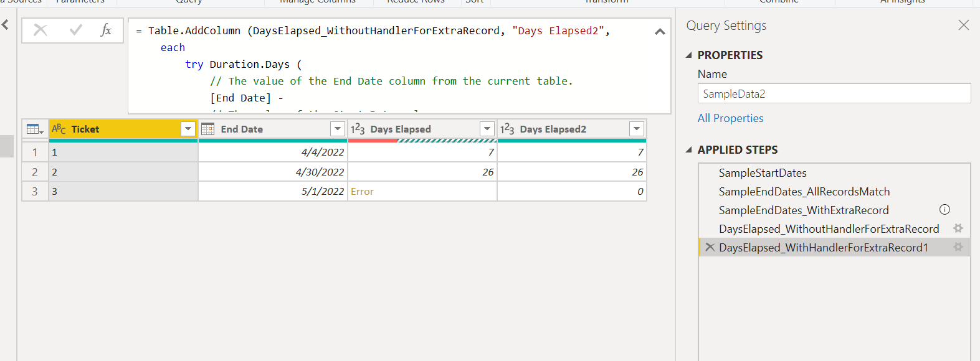Select the SampleStartDates applied step

(834, 173)
